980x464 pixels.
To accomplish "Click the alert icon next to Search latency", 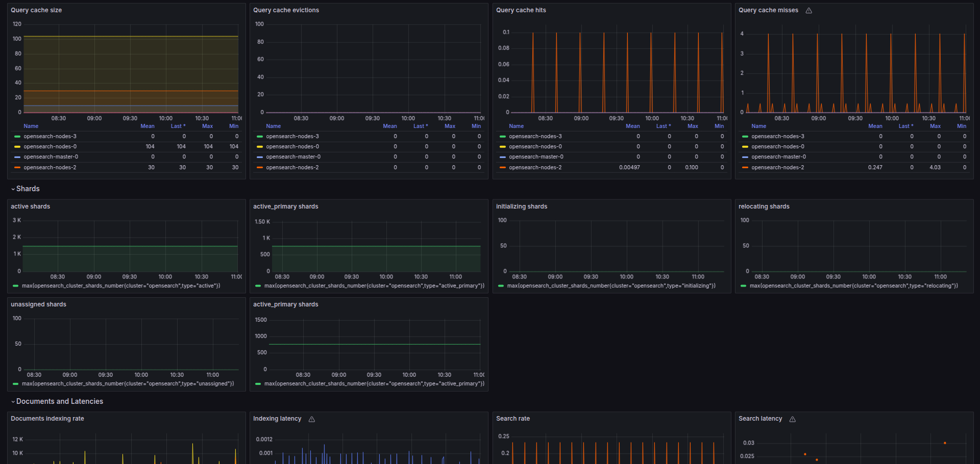I will 793,419.
